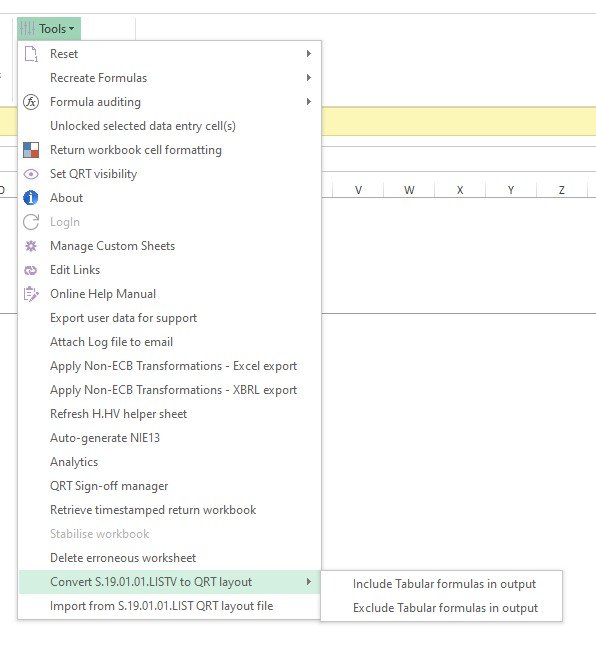The image size is (596, 667).
Task: Select column Z header
Action: (x=562, y=190)
